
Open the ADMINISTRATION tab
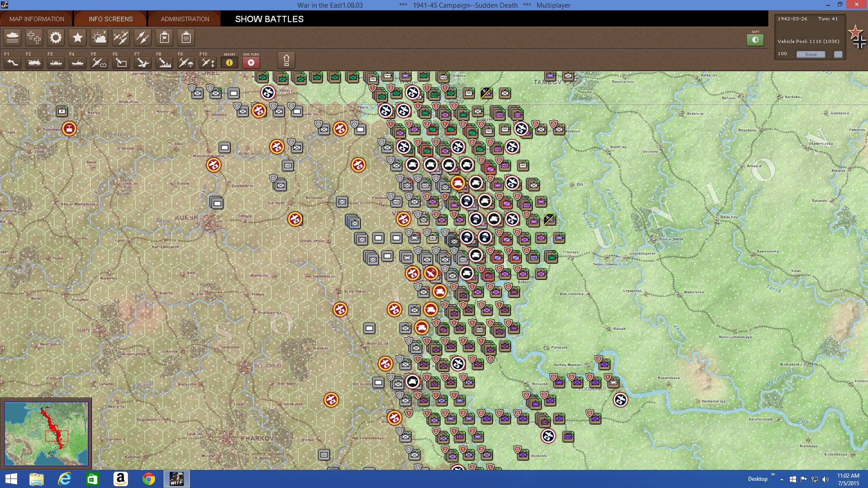pos(185,19)
